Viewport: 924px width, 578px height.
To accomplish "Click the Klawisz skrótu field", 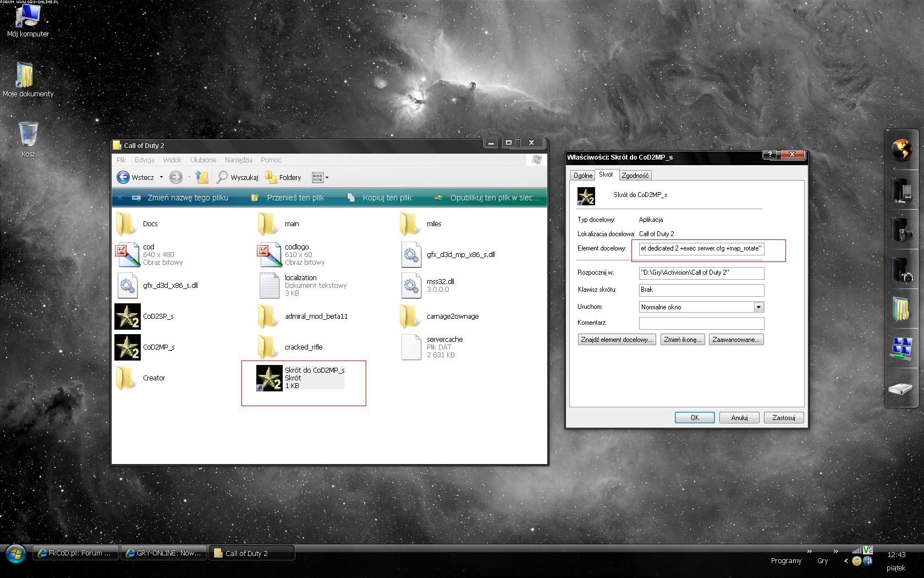I will click(701, 290).
